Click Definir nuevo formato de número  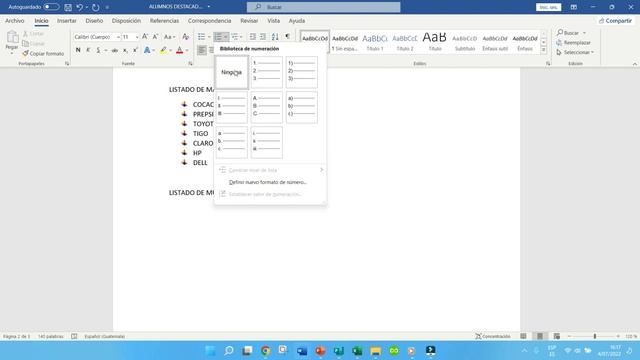tap(268, 182)
